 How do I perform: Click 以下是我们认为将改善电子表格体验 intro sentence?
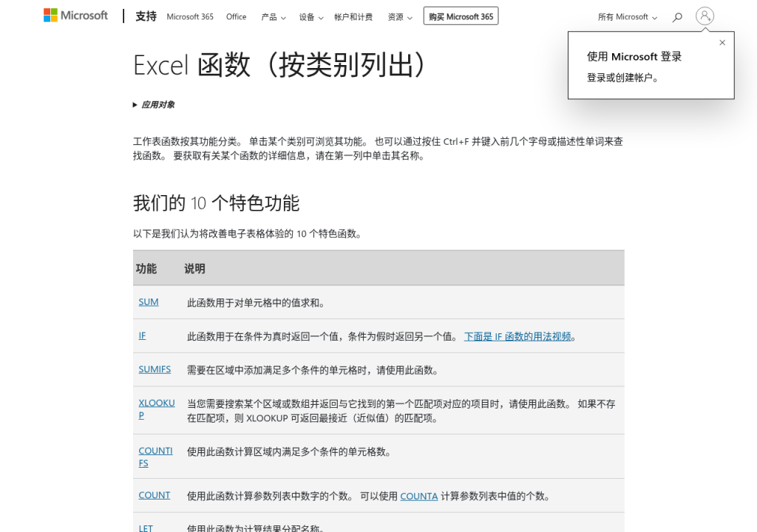(x=247, y=233)
